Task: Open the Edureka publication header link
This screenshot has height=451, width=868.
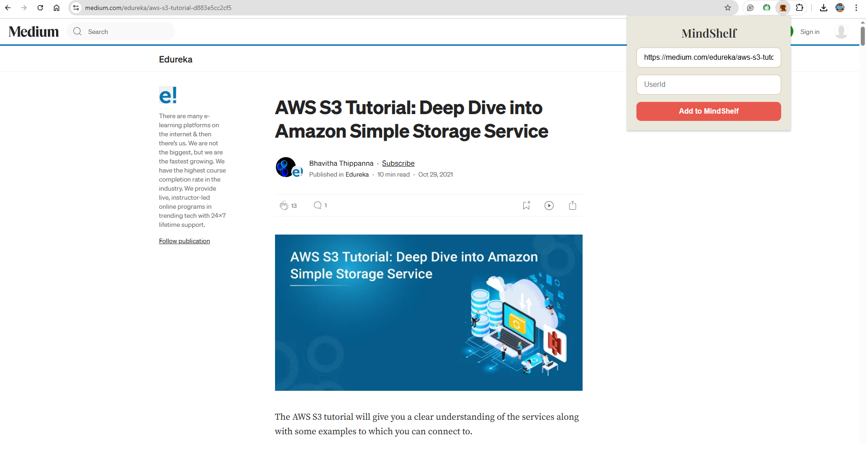Action: [x=175, y=59]
